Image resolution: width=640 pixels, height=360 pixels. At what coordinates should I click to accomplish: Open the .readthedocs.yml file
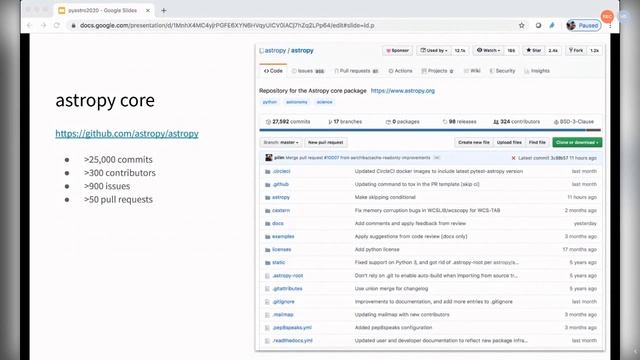coord(292,341)
